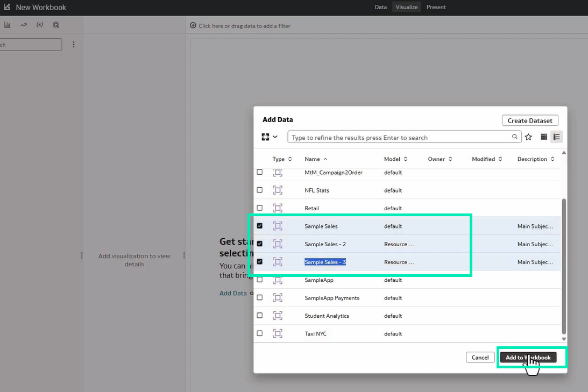Click the subject area icon for NFL Stats

(x=278, y=190)
